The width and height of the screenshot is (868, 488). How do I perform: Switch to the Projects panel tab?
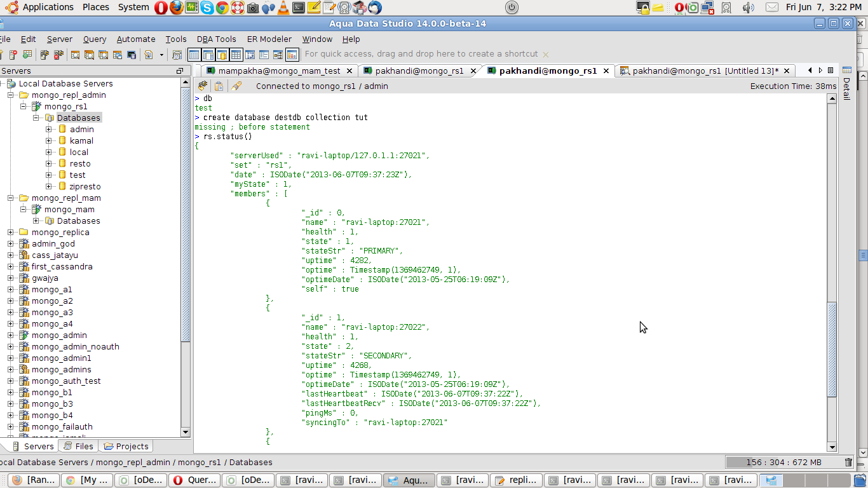click(x=126, y=447)
